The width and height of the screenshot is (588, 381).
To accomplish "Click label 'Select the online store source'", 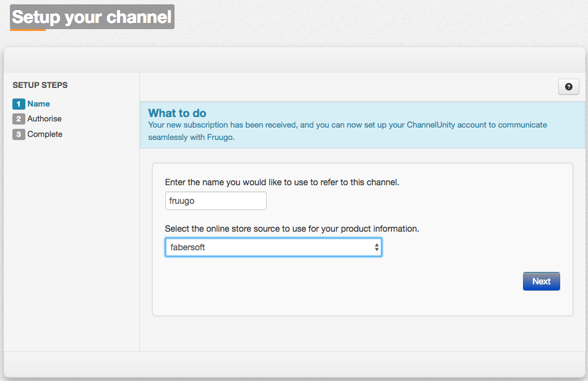I will 292,229.
